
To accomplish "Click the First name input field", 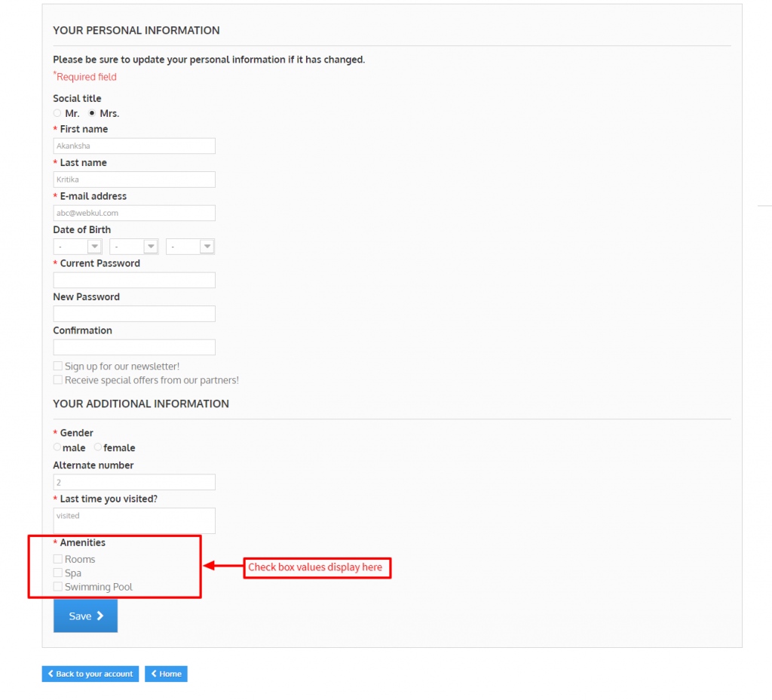I will 134,146.
